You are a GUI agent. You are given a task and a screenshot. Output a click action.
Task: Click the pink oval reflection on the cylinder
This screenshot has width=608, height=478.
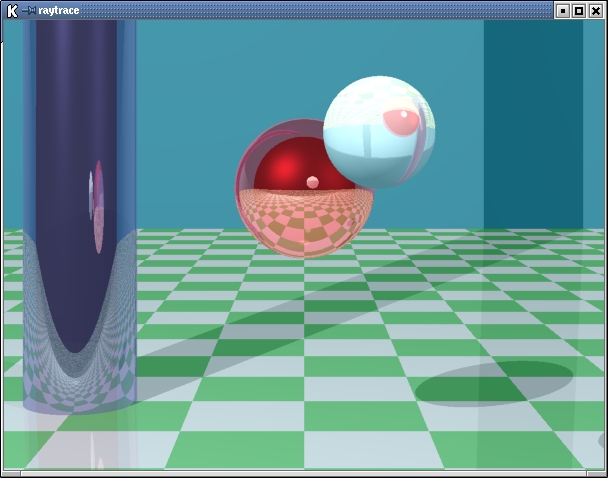98,205
